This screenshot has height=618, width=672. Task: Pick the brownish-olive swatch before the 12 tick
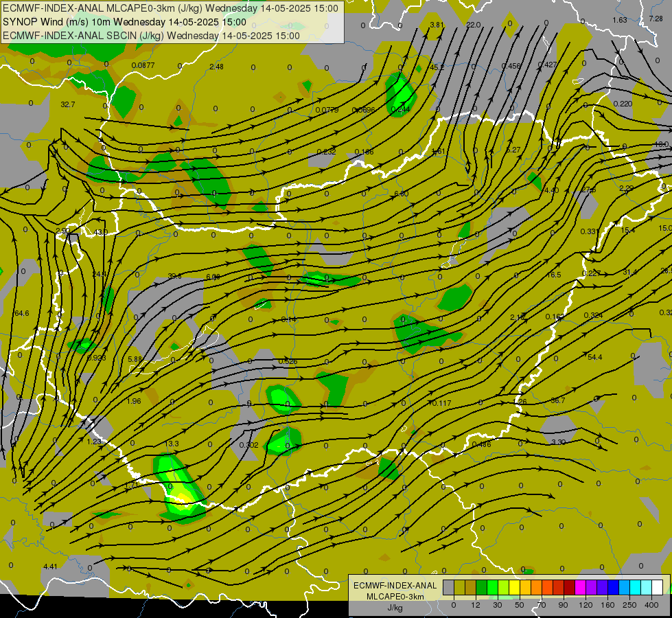coord(471,587)
